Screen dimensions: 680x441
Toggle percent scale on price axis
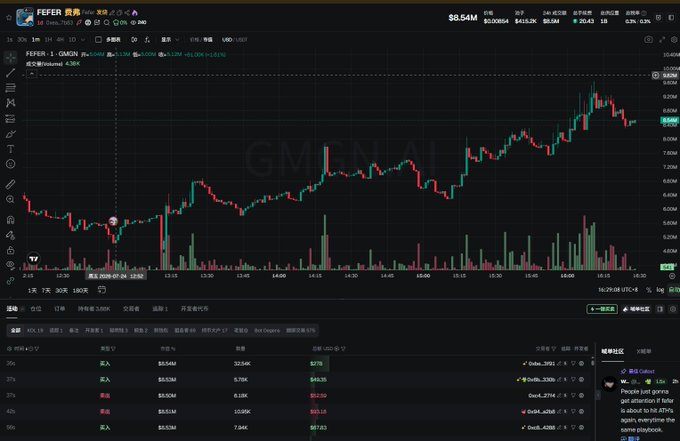(x=649, y=290)
